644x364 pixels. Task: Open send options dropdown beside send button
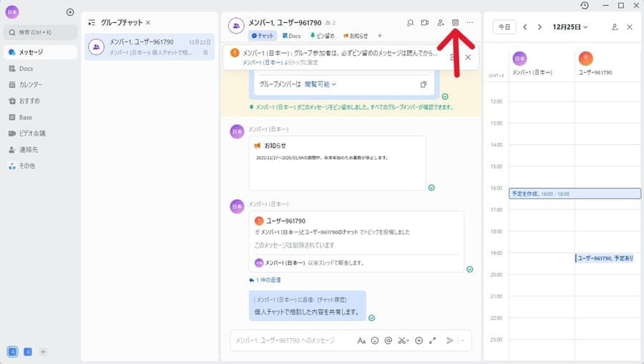point(463,340)
